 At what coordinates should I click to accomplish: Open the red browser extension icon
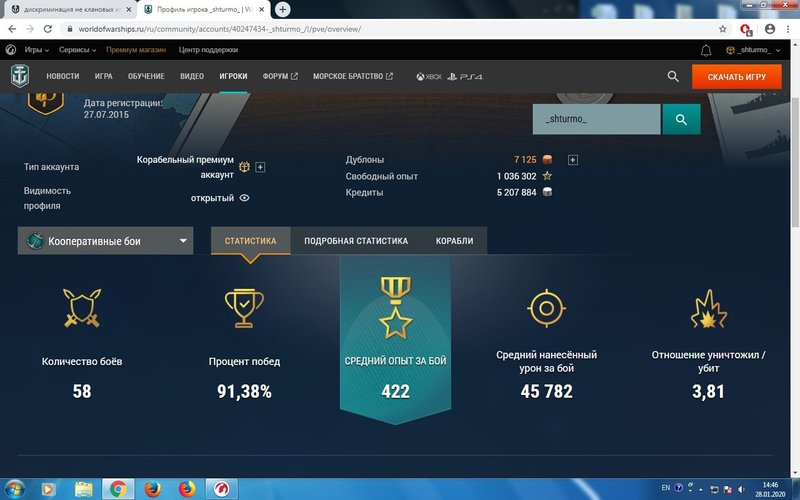pos(746,30)
